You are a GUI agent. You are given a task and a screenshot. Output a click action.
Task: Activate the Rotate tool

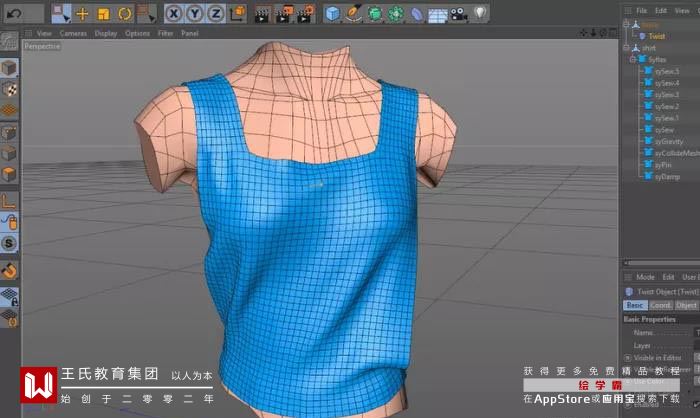pos(125,14)
